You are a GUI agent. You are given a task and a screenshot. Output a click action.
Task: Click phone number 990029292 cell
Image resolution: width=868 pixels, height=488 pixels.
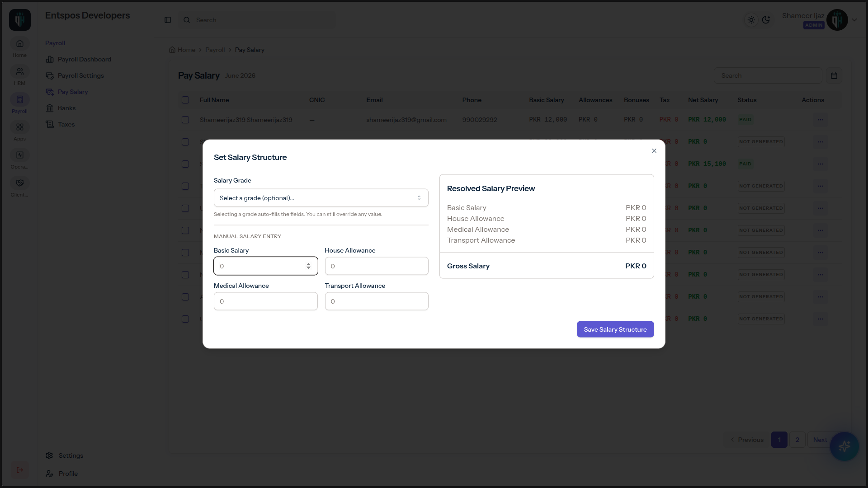point(479,120)
